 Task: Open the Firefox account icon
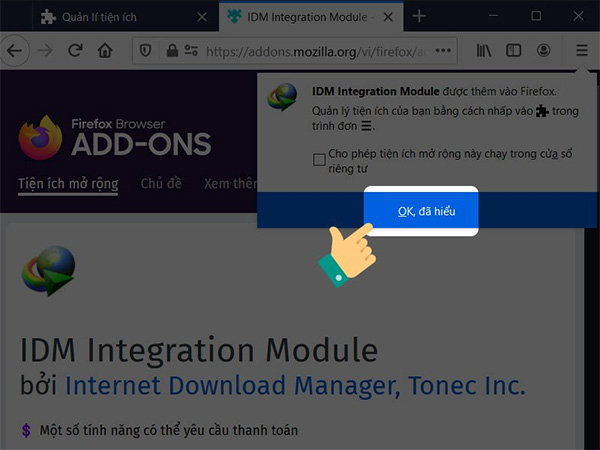[543, 51]
